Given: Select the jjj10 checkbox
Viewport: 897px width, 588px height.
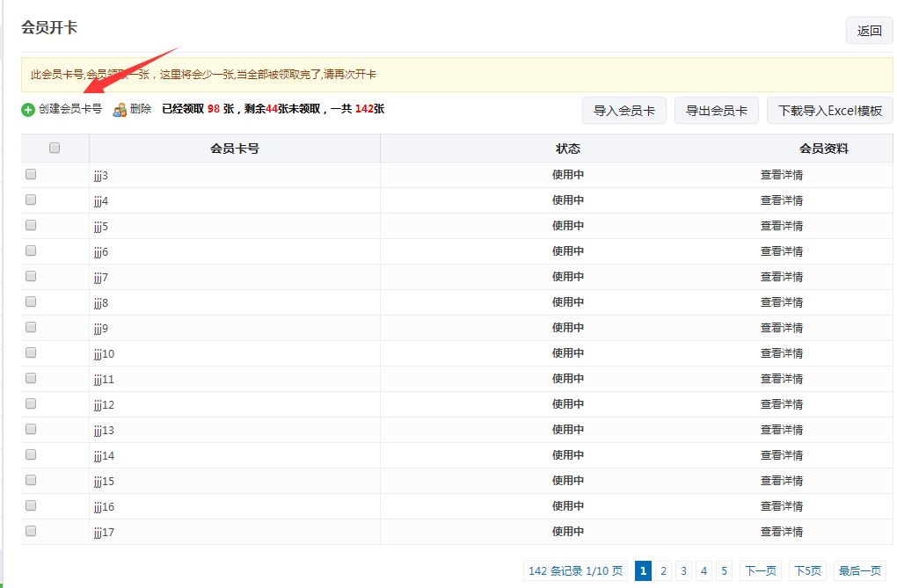Looking at the screenshot, I should pos(31,352).
